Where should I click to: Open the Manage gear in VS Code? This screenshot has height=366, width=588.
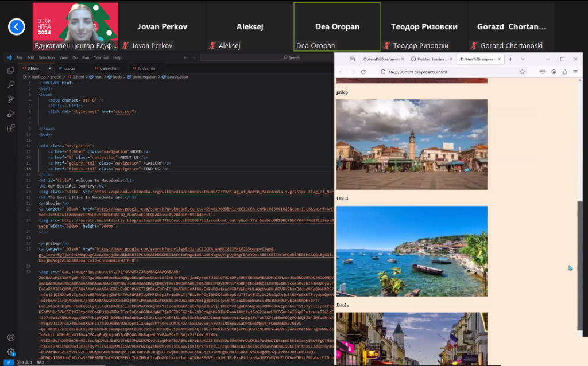pyautogui.click(x=10, y=352)
